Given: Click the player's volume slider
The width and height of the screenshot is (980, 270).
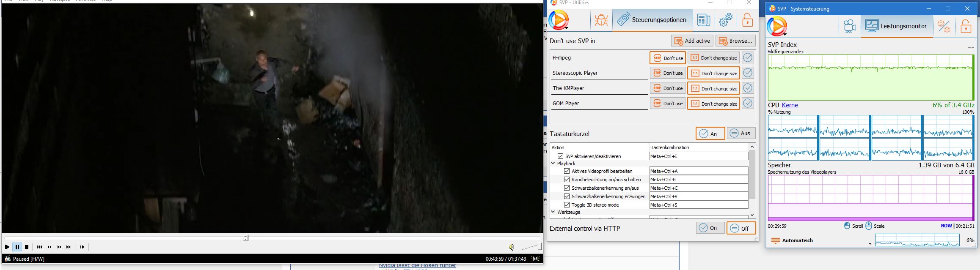Looking at the screenshot, I should pos(531,247).
